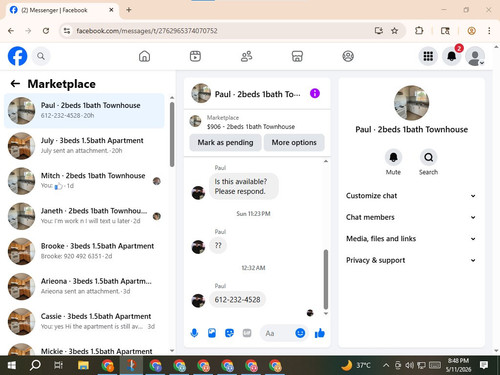Image resolution: width=500 pixels, height=375 pixels.
Task: Open the nine-dot Menu grid icon
Action: [x=428, y=56]
